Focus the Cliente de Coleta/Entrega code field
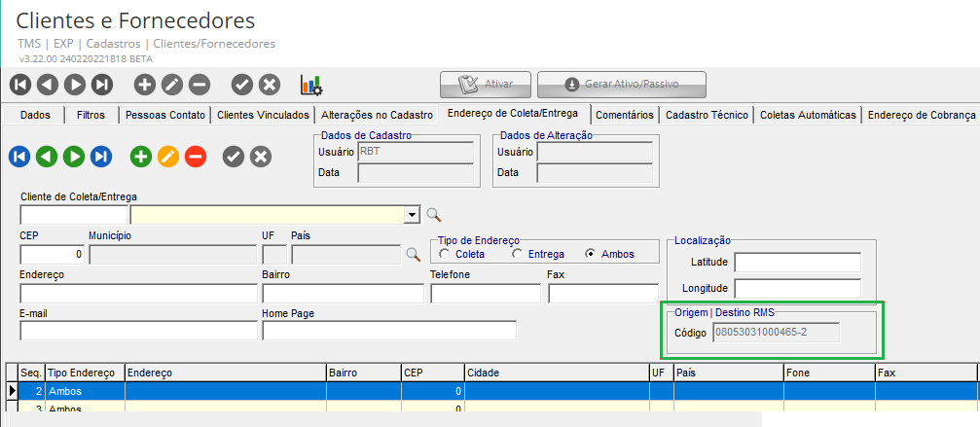 [74, 215]
